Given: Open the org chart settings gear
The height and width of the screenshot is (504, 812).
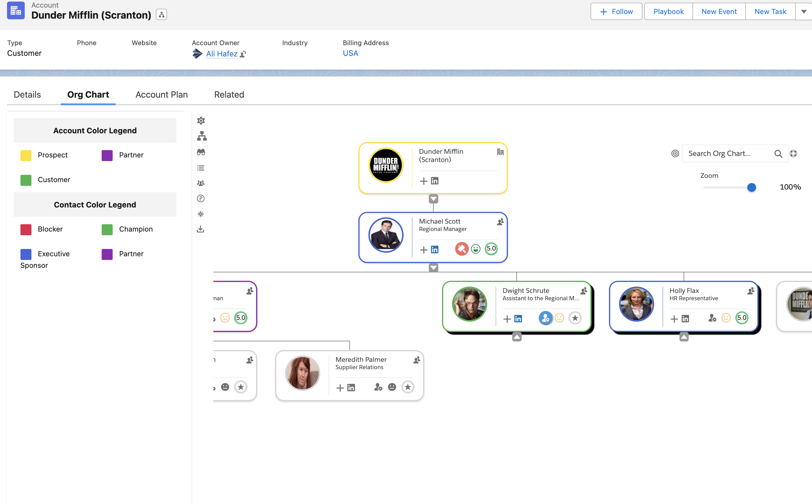Looking at the screenshot, I should click(x=201, y=120).
